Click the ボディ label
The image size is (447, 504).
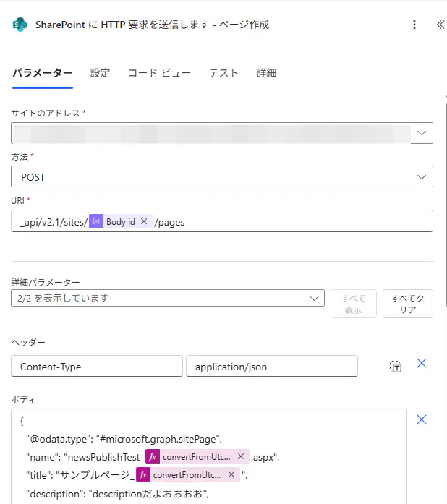coord(23,400)
